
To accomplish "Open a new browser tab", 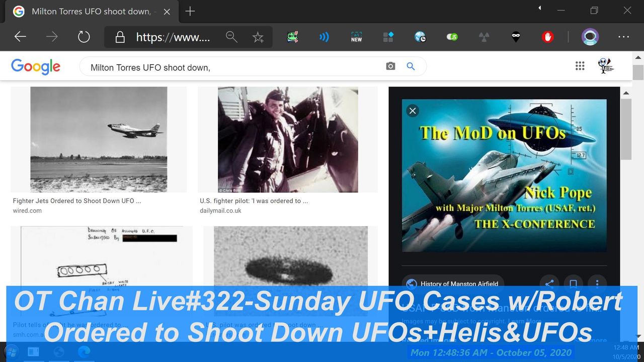I will pyautogui.click(x=190, y=11).
